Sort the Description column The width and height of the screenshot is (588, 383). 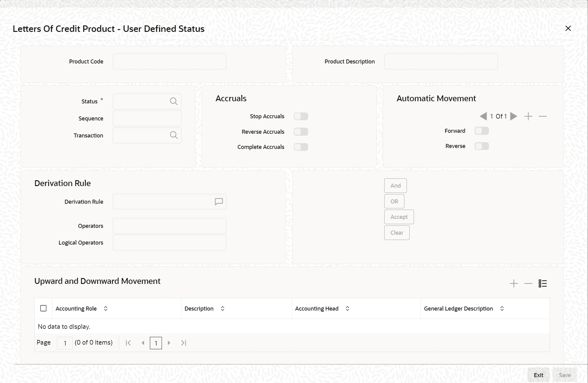coord(222,308)
